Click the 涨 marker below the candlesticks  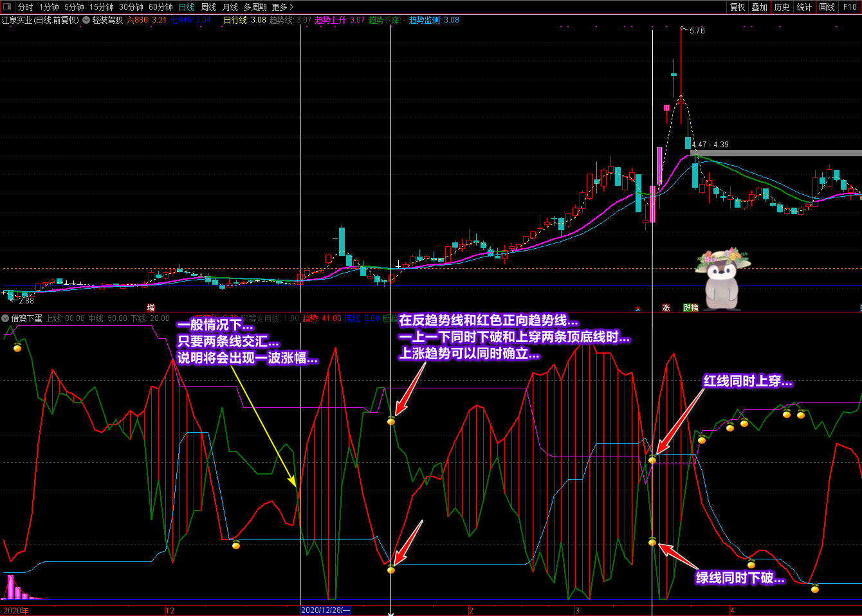(x=666, y=308)
